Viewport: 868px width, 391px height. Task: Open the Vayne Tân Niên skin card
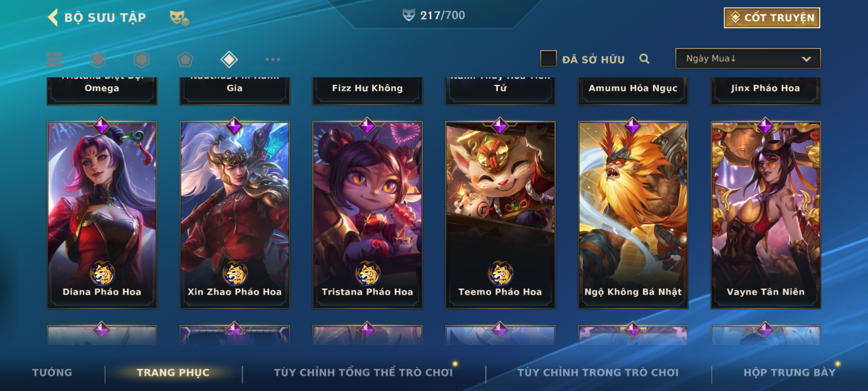766,215
